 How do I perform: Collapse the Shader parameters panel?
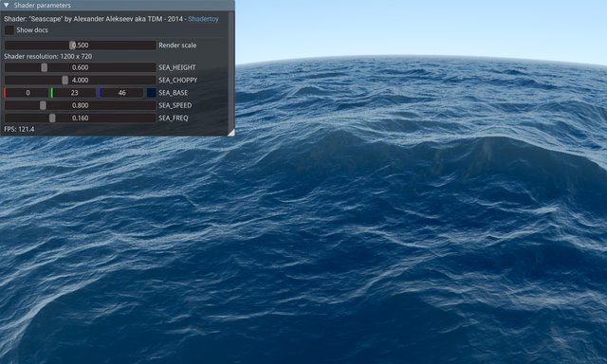point(7,5)
